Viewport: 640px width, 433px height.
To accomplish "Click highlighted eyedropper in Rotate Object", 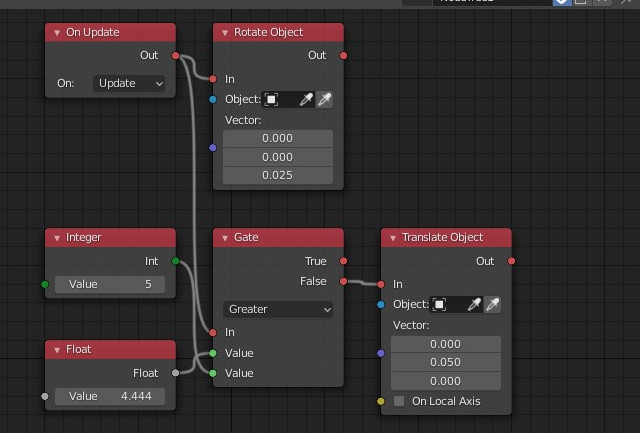I will pyautogui.click(x=324, y=99).
